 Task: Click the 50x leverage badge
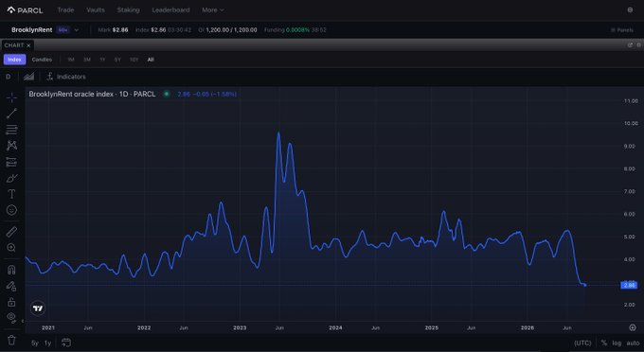click(63, 30)
